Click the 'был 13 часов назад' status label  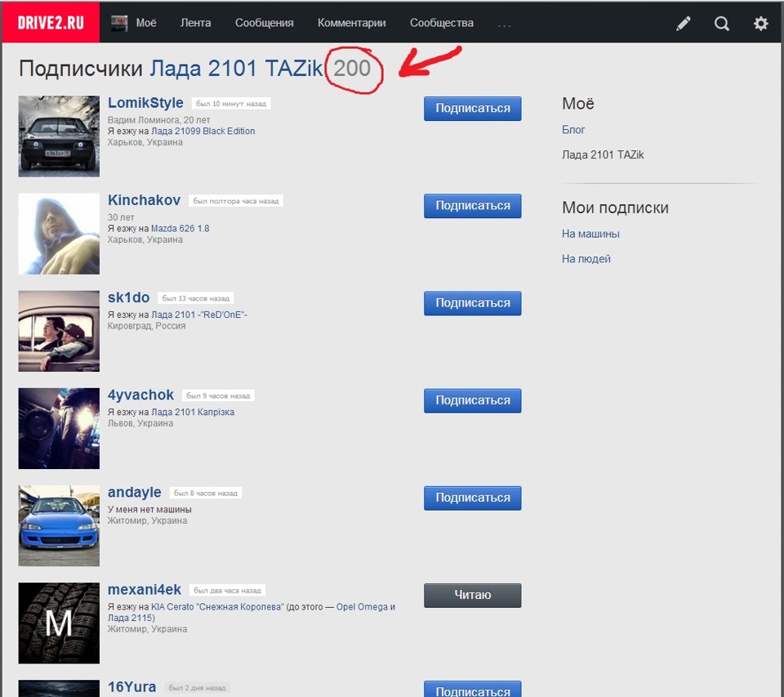(x=195, y=298)
